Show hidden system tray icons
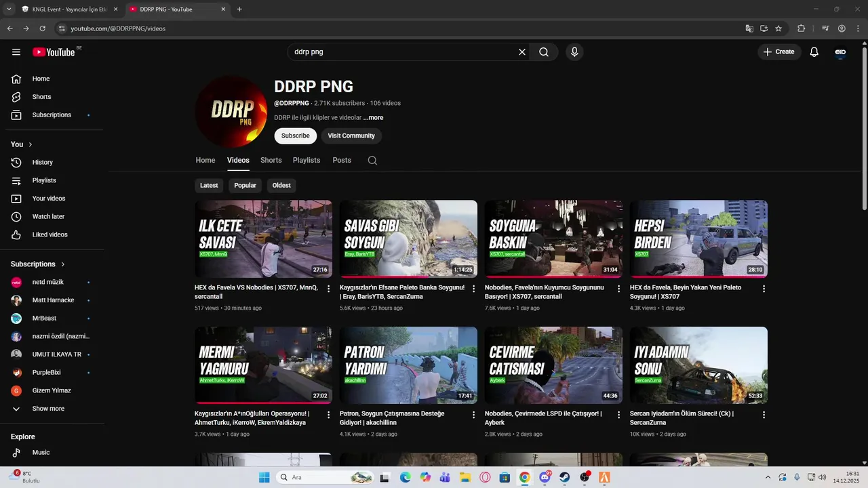Viewport: 868px width, 488px height. coord(768,477)
